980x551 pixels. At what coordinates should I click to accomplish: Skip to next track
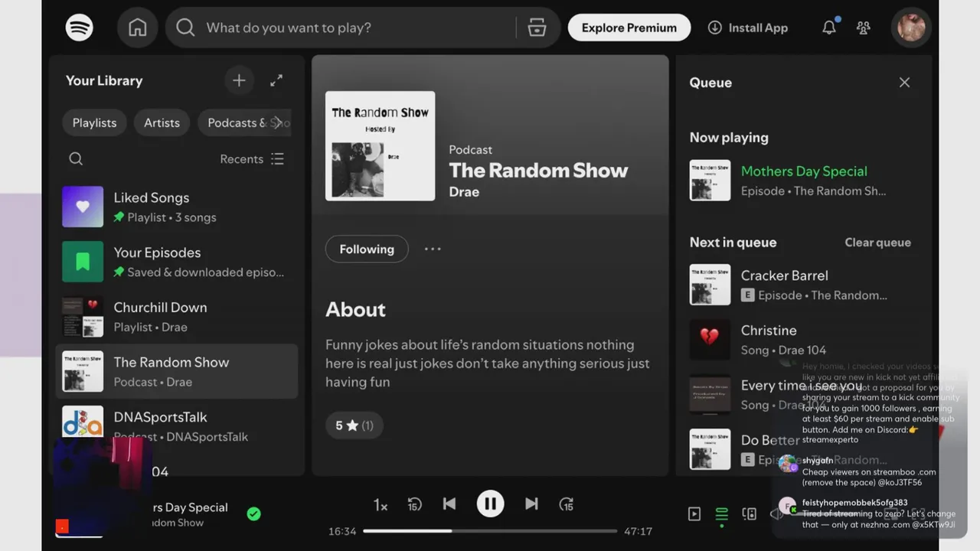(531, 504)
